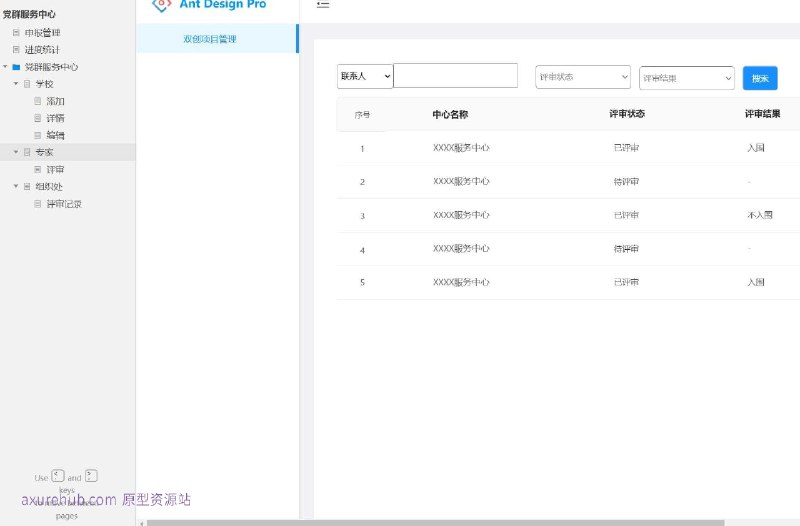800x526 pixels.
Task: Click the 党群服务中心 panel title
Action: (29, 14)
